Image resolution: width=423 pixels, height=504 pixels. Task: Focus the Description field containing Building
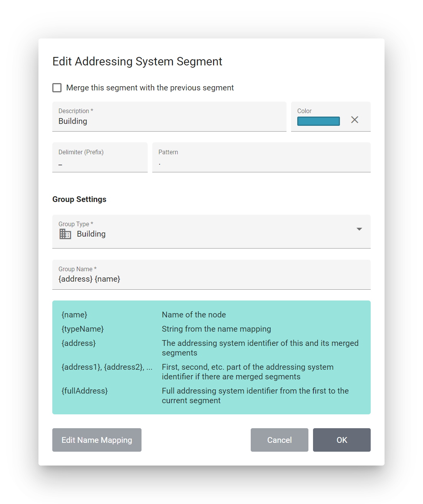tap(169, 121)
